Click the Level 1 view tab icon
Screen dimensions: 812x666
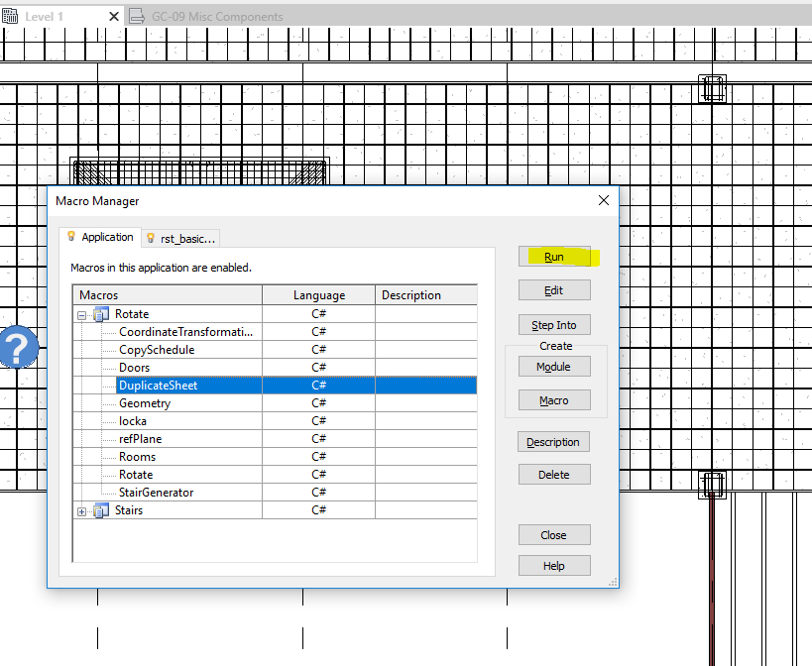pyautogui.click(x=11, y=16)
